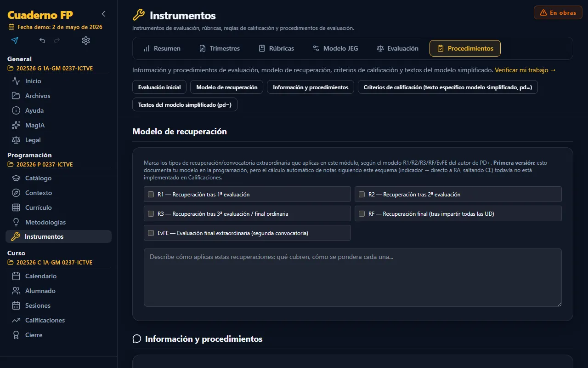The height and width of the screenshot is (368, 588).
Task: Open the Rúbricas tab
Action: click(x=276, y=48)
